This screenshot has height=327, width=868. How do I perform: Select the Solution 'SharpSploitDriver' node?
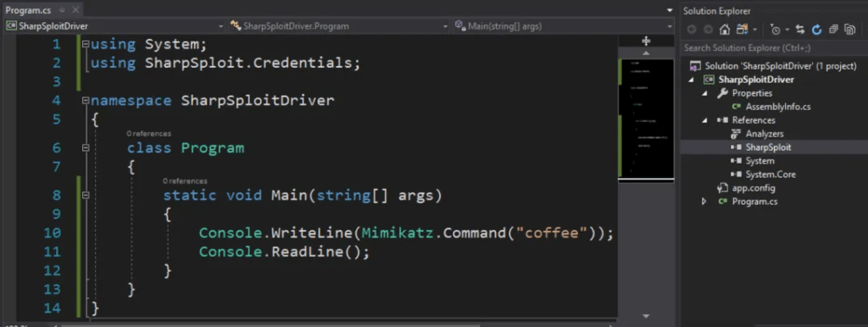(781, 66)
